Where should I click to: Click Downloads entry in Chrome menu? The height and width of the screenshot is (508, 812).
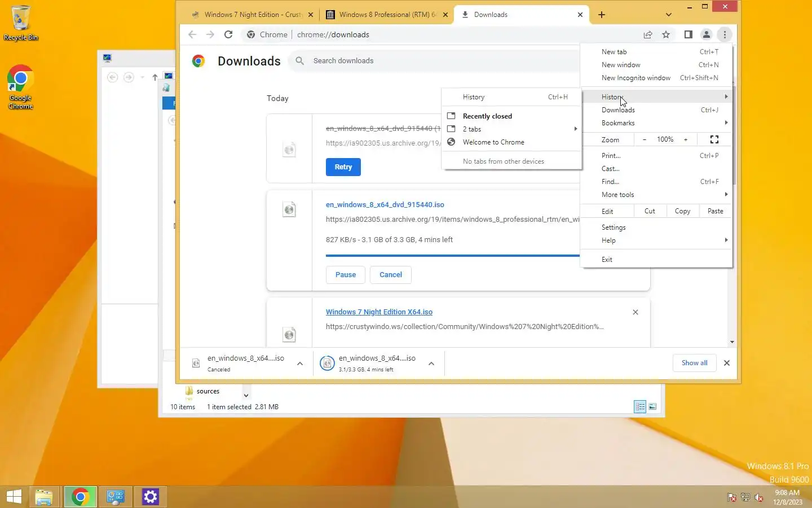pos(656,110)
